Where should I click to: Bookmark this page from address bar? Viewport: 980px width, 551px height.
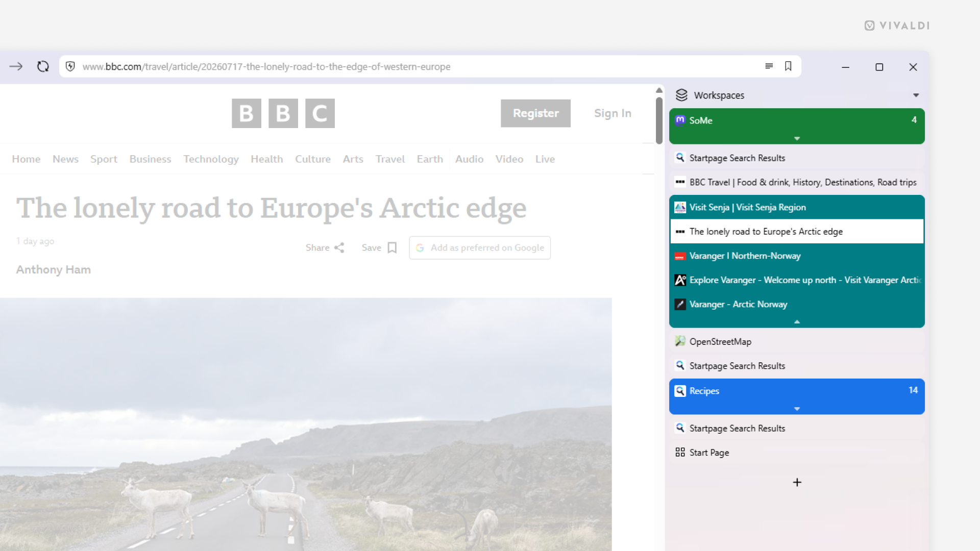788,66
